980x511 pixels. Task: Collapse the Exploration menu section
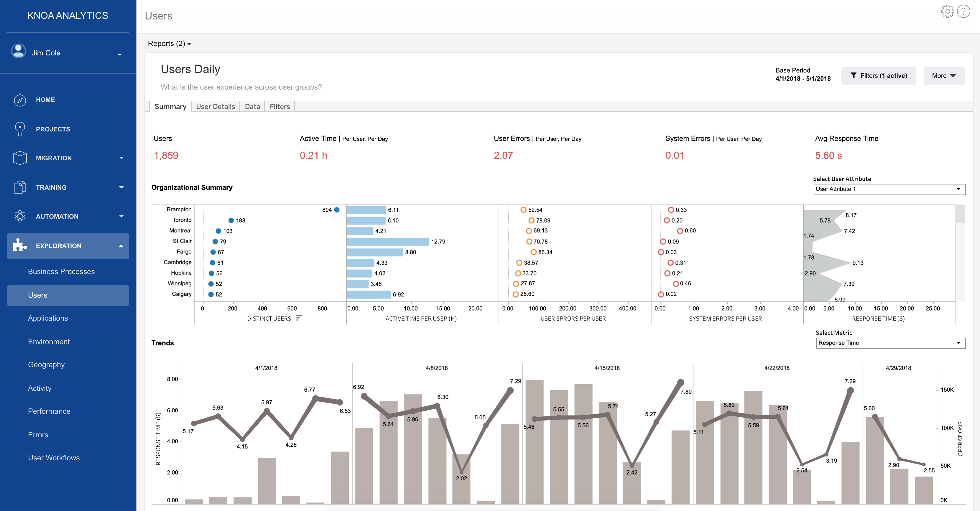click(x=121, y=246)
